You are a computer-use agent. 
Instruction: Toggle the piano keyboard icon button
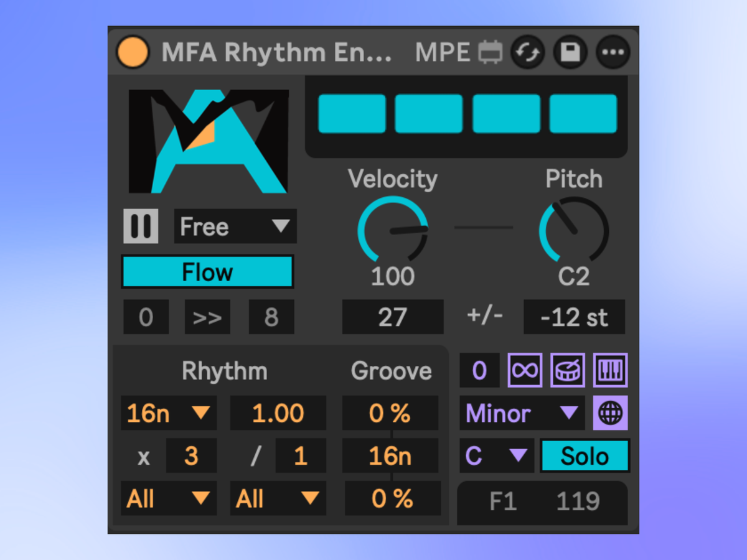point(611,371)
